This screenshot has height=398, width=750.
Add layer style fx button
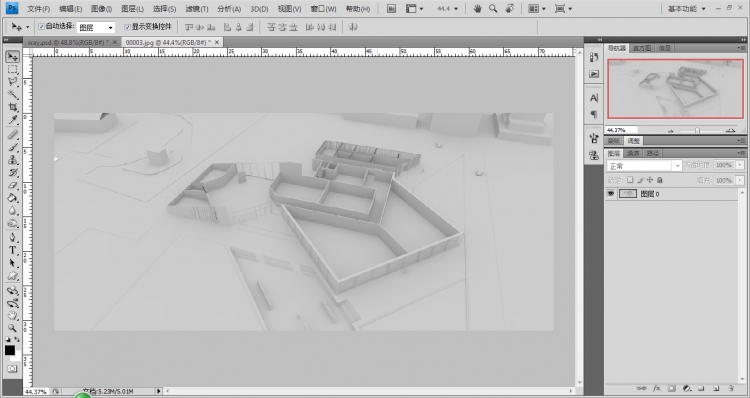[x=657, y=388]
